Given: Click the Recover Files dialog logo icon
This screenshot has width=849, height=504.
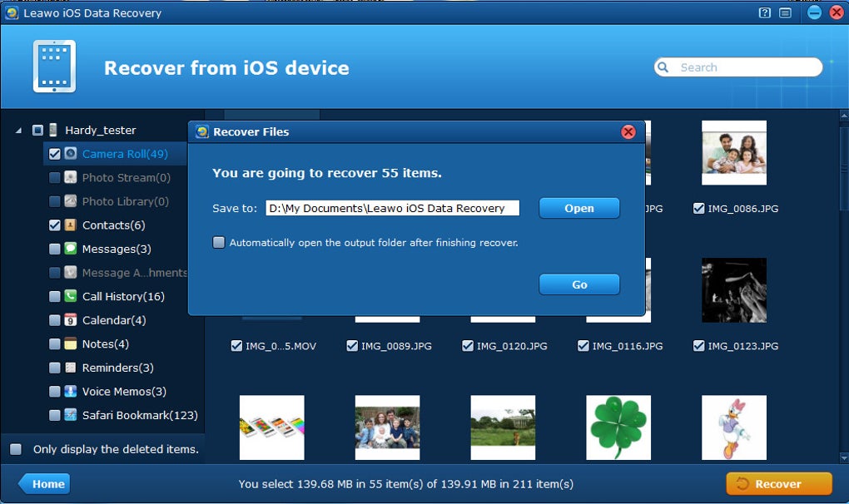Looking at the screenshot, I should click(x=202, y=131).
